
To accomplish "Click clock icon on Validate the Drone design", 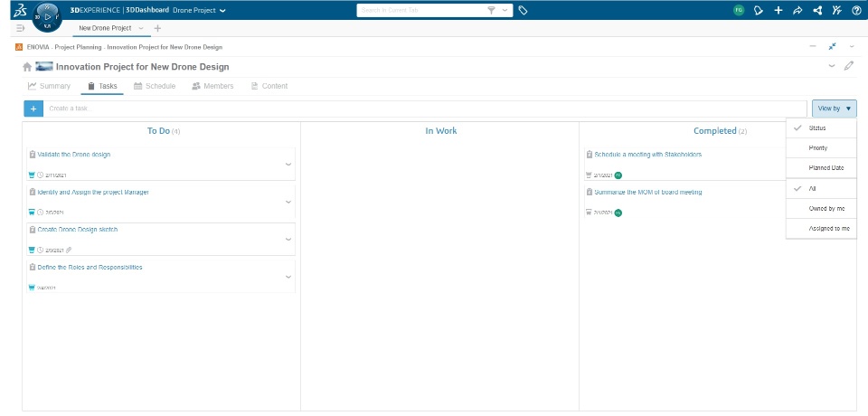I will pyautogui.click(x=40, y=175).
